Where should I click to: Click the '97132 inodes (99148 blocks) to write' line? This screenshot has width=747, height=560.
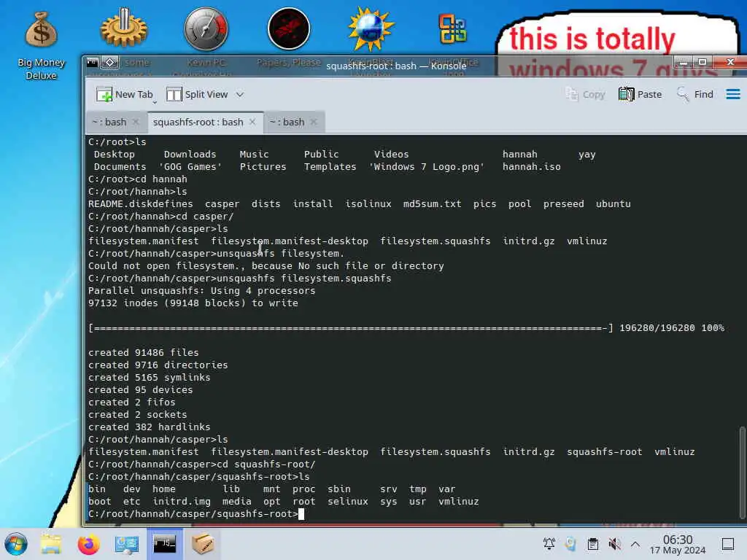pos(193,303)
